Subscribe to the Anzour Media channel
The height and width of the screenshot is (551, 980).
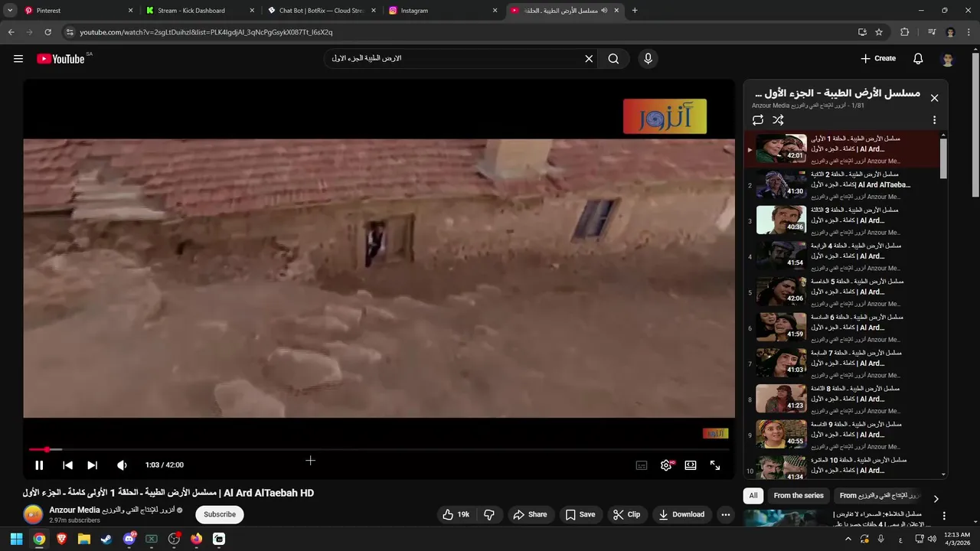pyautogui.click(x=220, y=514)
